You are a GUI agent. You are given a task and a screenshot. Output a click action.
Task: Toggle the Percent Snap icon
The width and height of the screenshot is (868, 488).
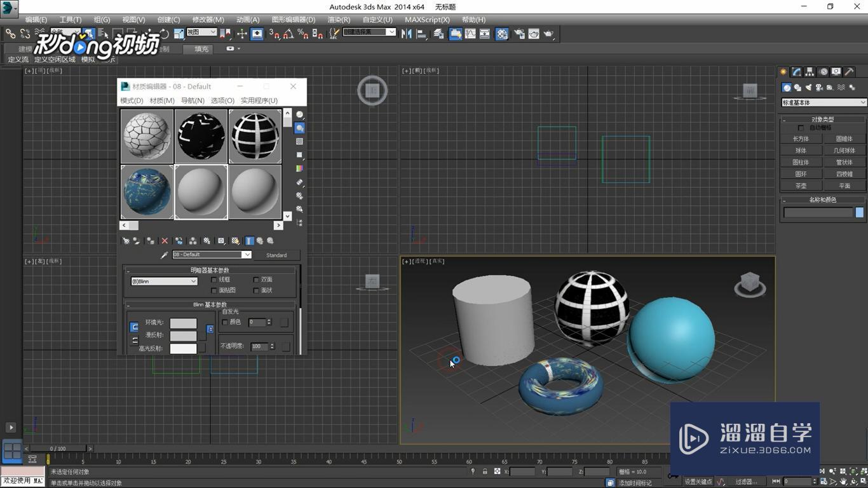302,34
